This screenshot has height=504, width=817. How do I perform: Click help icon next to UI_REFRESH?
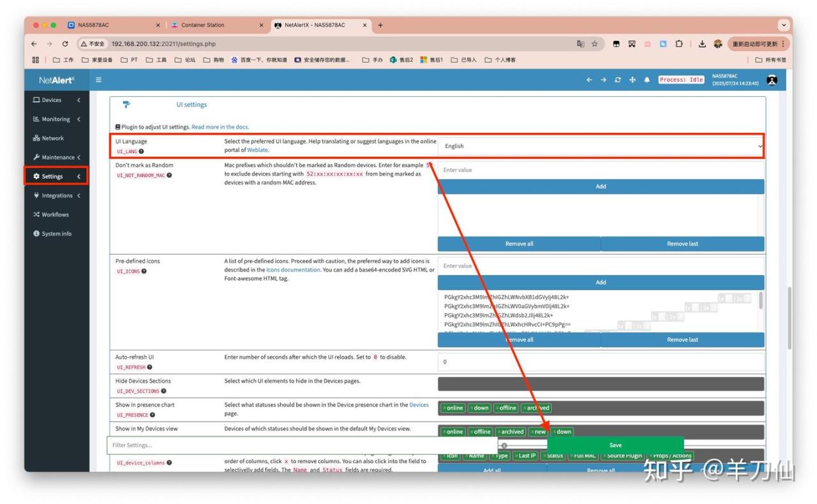pyautogui.click(x=150, y=367)
